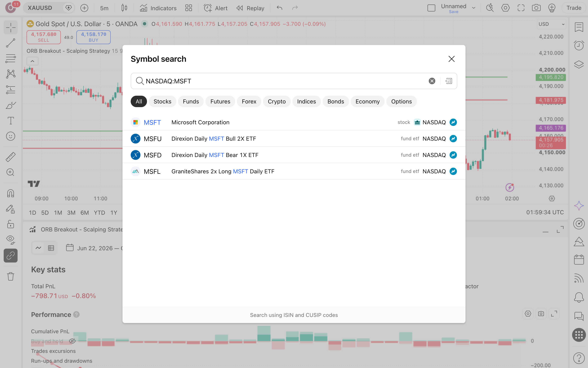Click the trash remove objects icon

(10, 276)
